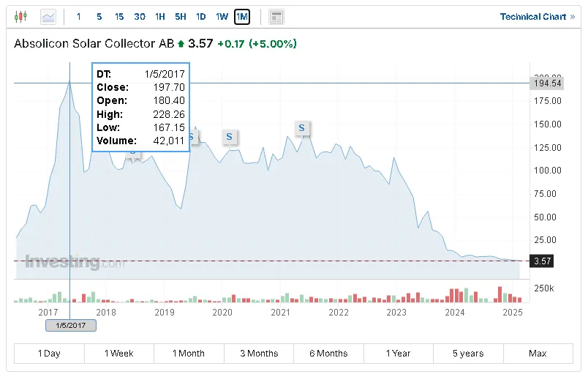Click the 2023 year label on axis
The image size is (588, 377).
pos(396,313)
